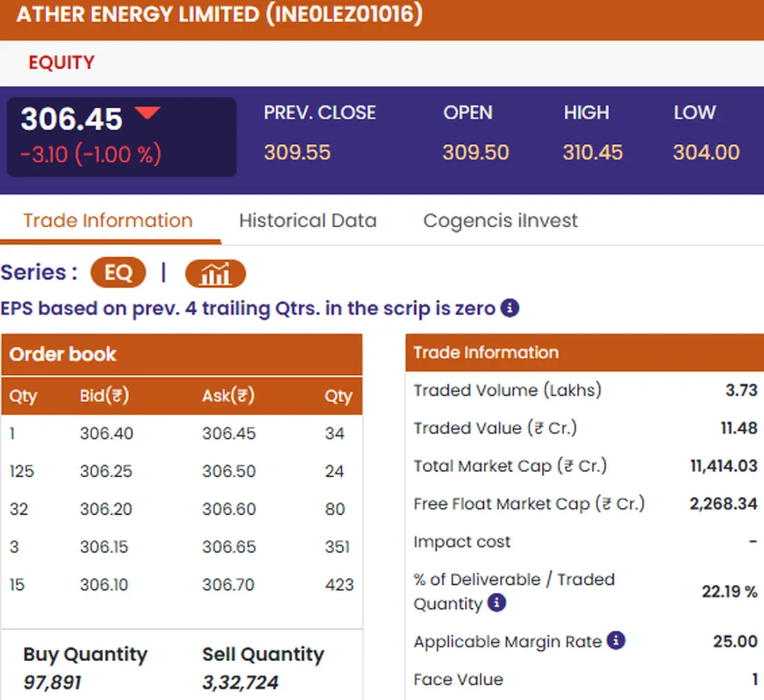Click ask price 306.65
The image size is (764, 700).
[229, 547]
